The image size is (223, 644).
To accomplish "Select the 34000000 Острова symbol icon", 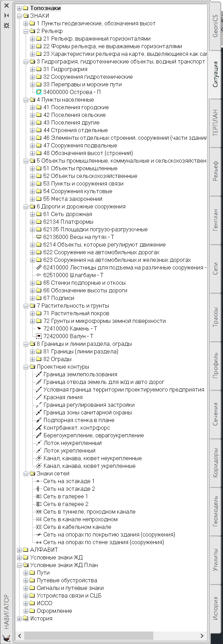I will click(x=39, y=92).
